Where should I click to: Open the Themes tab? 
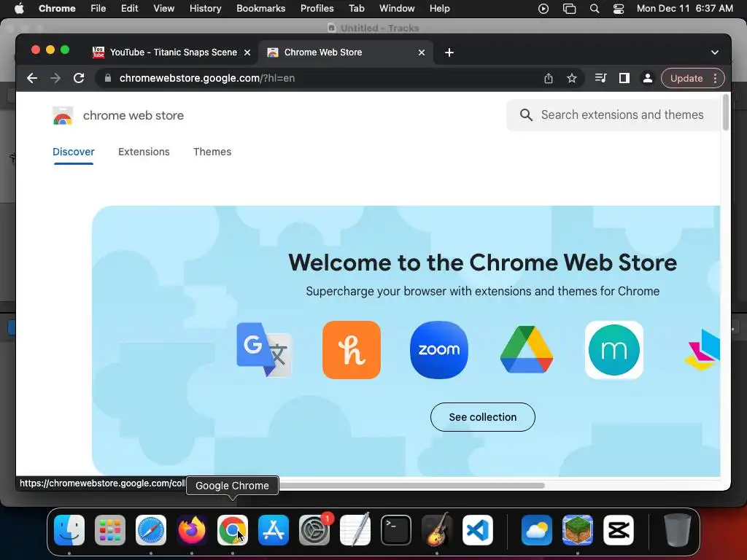[x=212, y=152]
